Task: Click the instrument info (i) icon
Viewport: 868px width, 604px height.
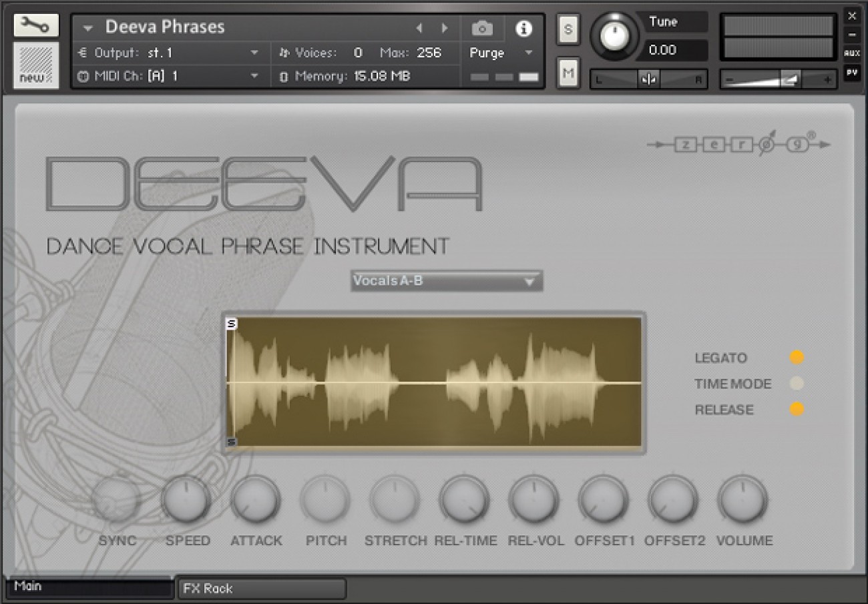Action: [x=523, y=29]
